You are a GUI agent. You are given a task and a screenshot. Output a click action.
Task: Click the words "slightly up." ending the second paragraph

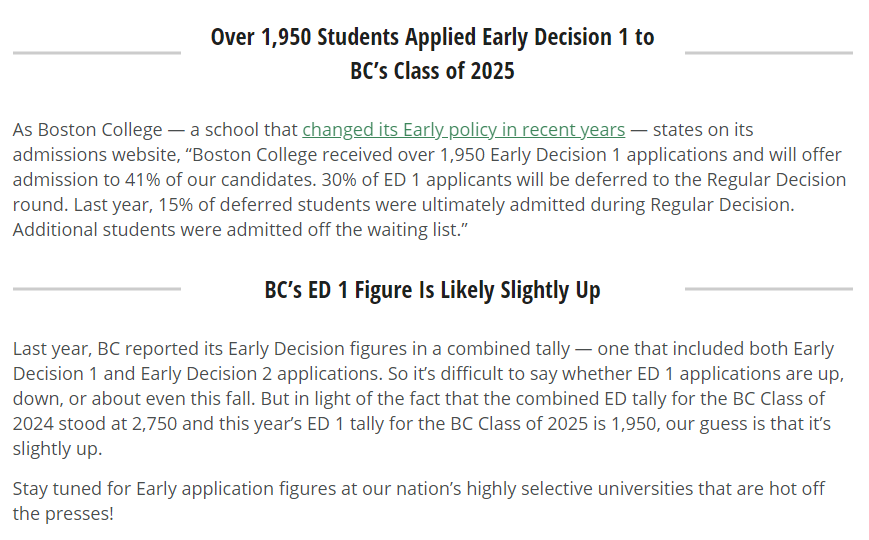coord(58,449)
